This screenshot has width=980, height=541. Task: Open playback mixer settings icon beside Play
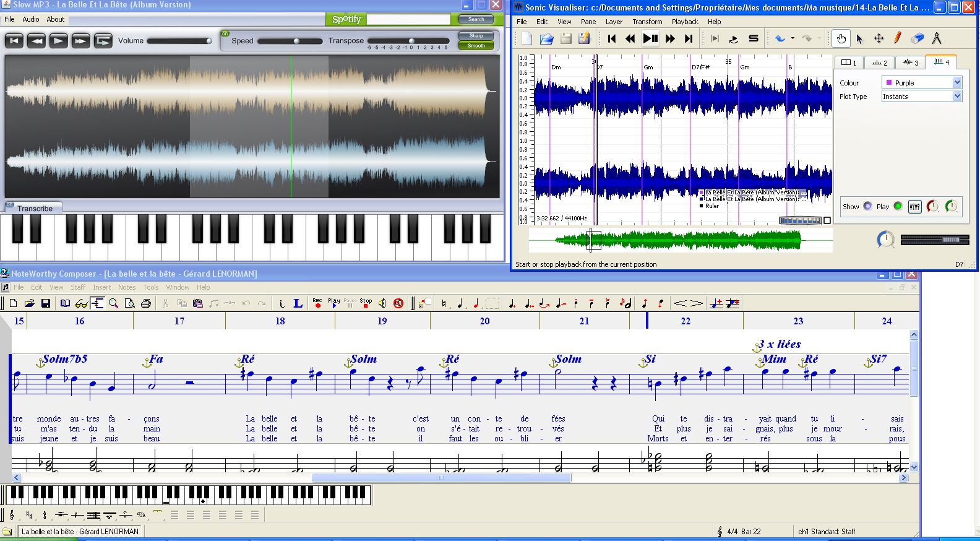pyautogui.click(x=915, y=207)
